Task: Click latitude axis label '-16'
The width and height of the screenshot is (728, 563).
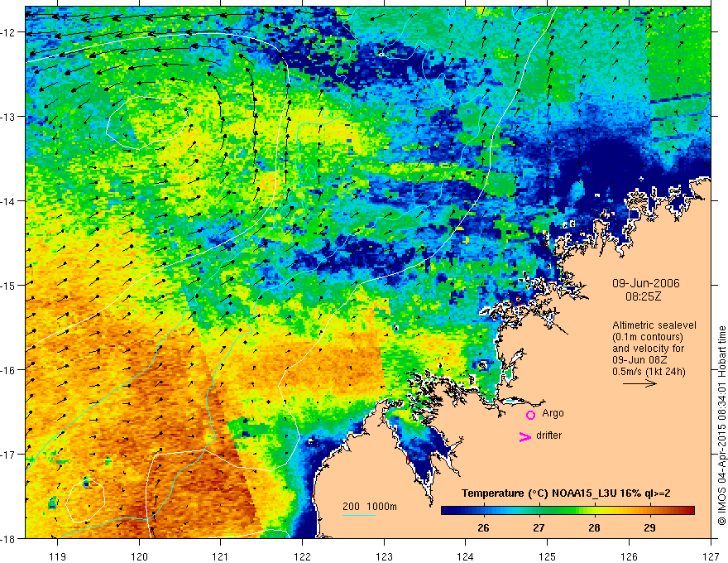Action: coord(9,370)
